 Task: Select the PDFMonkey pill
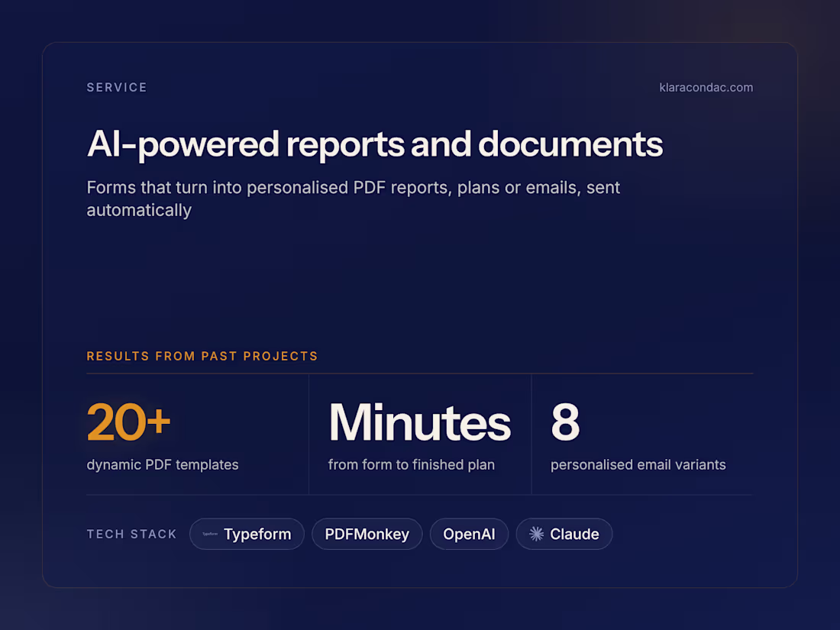[x=367, y=534]
